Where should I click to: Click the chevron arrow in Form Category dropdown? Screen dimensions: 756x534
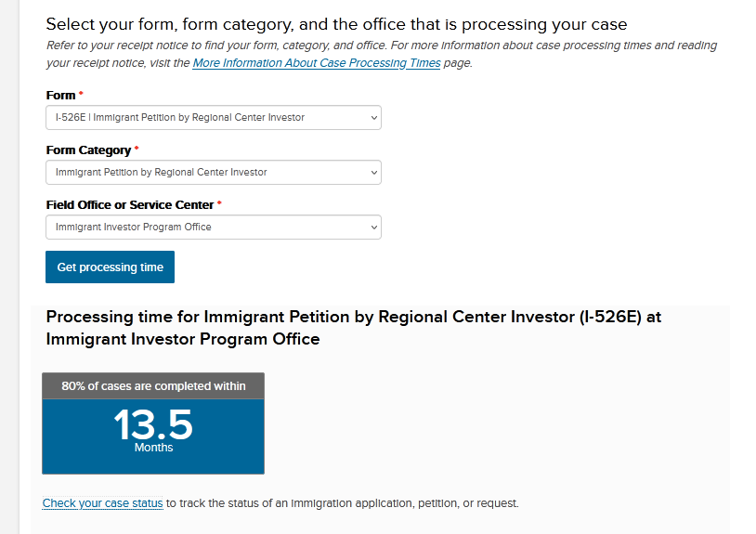(373, 173)
